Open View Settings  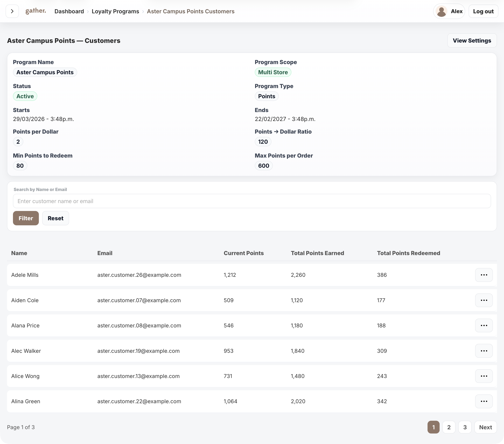pos(472,40)
